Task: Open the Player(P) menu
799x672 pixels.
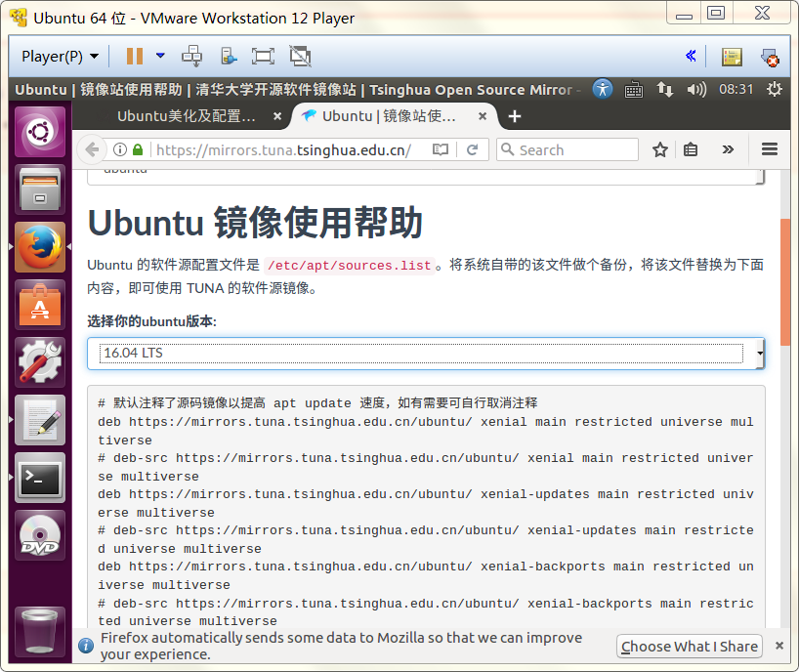Action: [60, 56]
